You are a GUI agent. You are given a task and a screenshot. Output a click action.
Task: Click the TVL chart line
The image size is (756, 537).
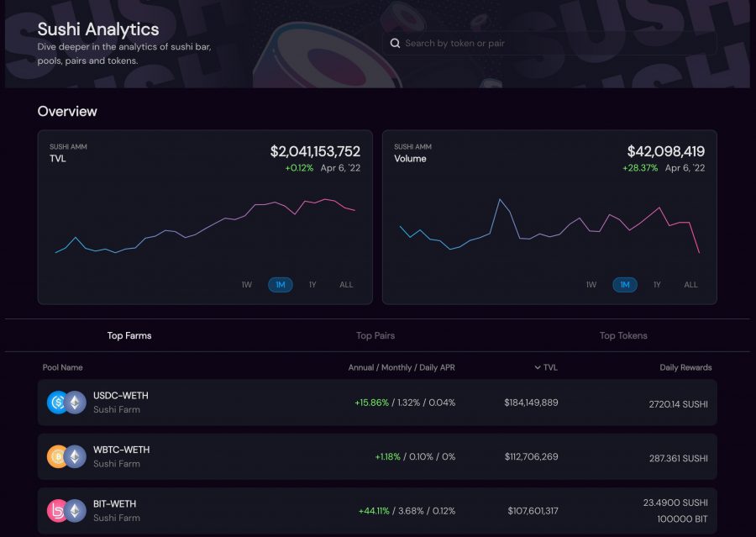[x=205, y=226]
